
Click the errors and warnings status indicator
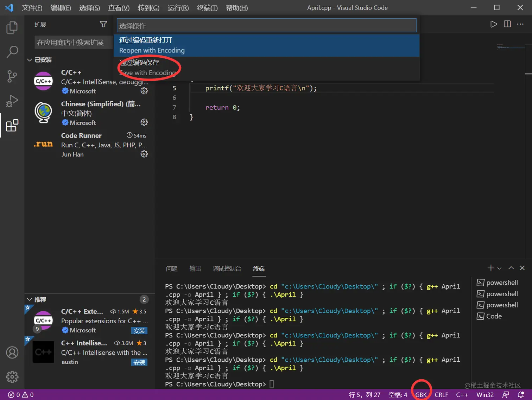click(21, 395)
